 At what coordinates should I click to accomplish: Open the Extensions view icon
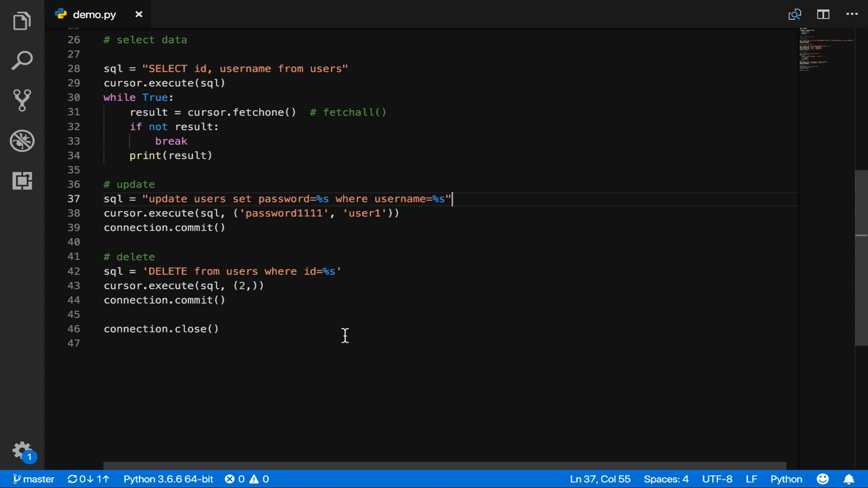pos(22,181)
